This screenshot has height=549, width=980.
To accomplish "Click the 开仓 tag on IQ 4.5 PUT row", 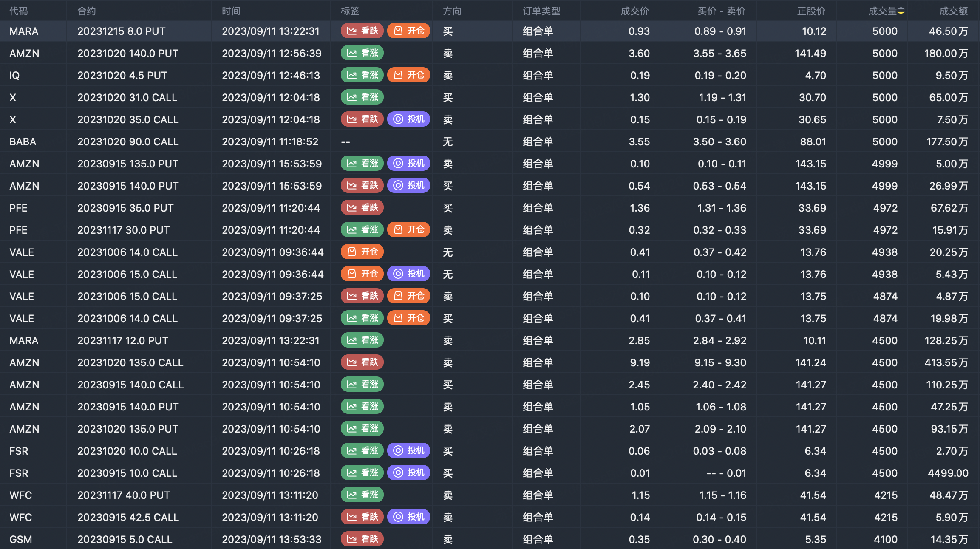I will [x=408, y=75].
